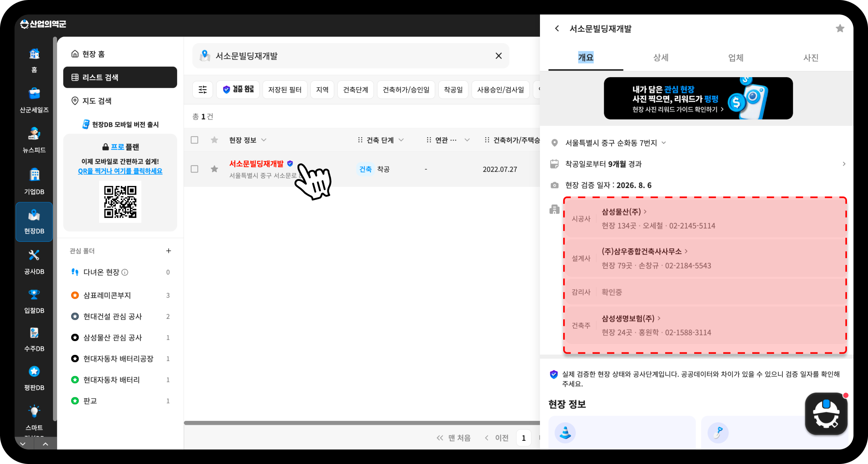868x464 pixels.
Task: Open 입찰DB in the sidebar
Action: tap(34, 301)
